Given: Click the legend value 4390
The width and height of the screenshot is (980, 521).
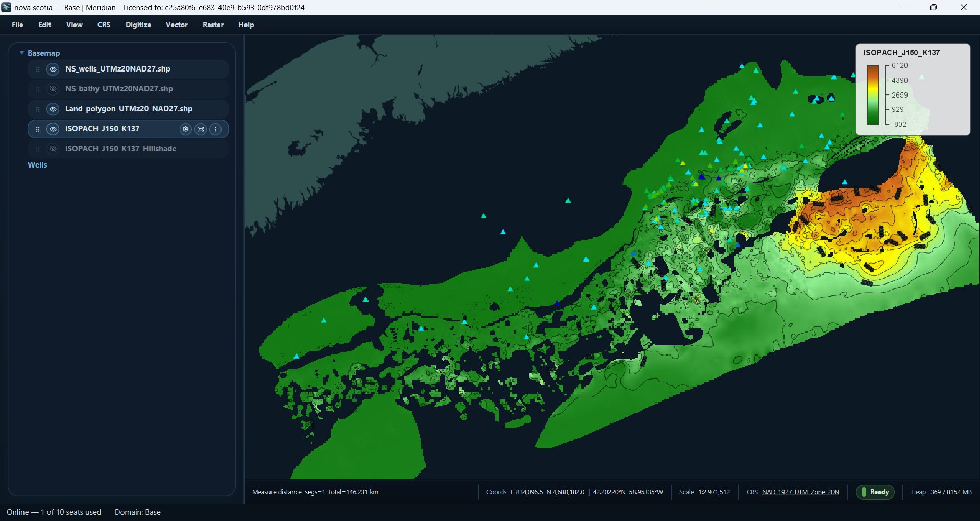Looking at the screenshot, I should (900, 81).
